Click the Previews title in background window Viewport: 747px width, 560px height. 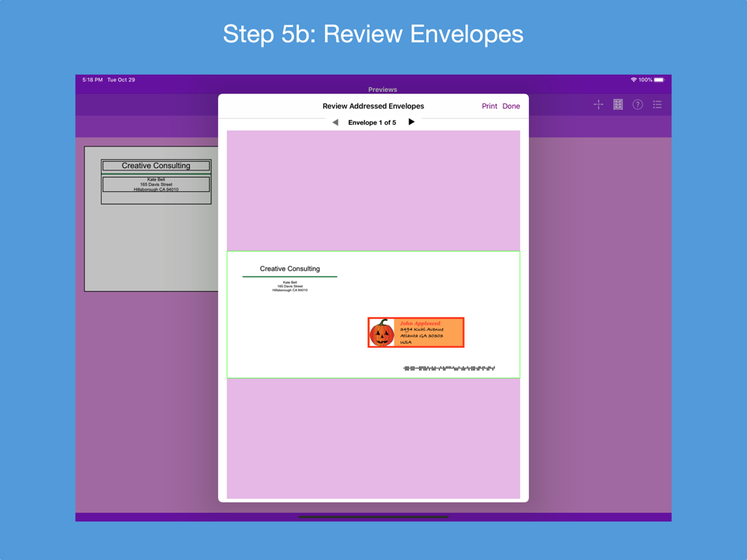tap(382, 90)
